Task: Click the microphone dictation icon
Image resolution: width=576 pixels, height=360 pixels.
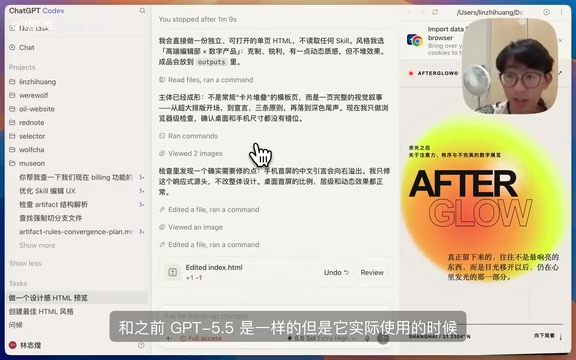Action: tap(367, 338)
